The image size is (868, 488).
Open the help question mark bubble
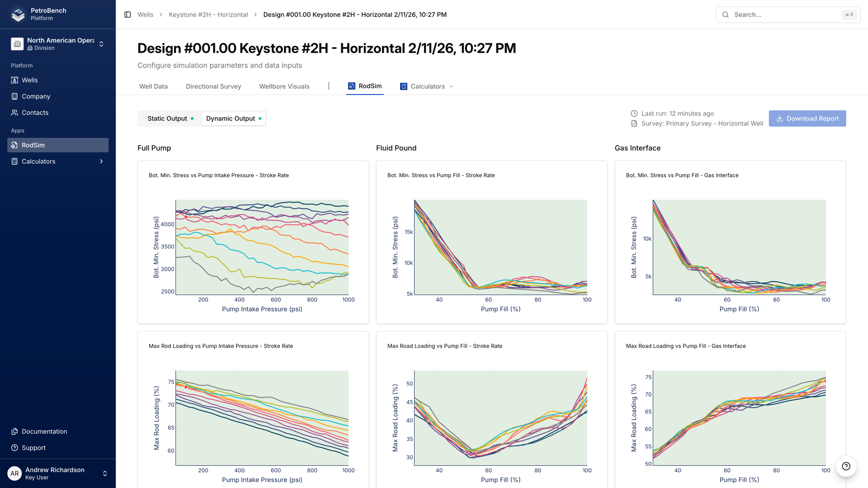[x=846, y=466]
